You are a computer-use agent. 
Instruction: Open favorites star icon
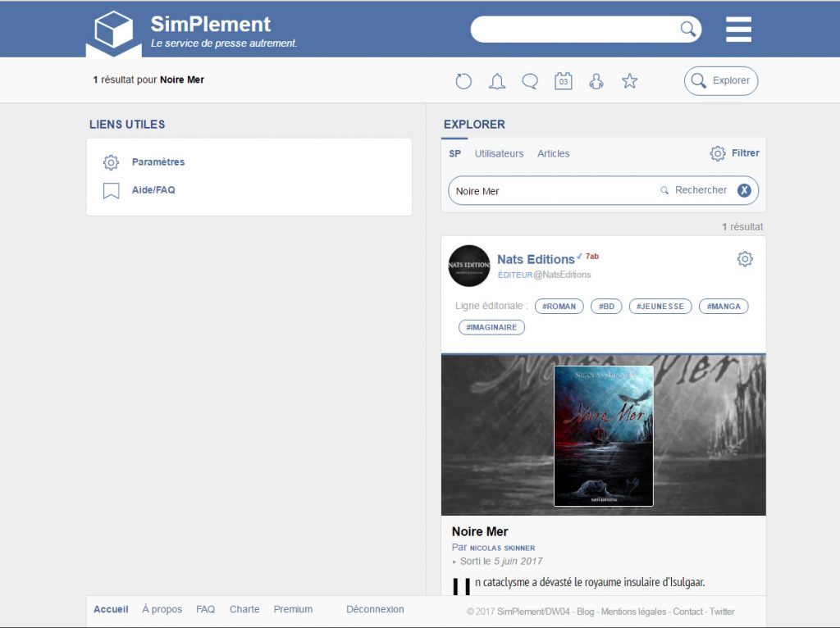pos(629,81)
